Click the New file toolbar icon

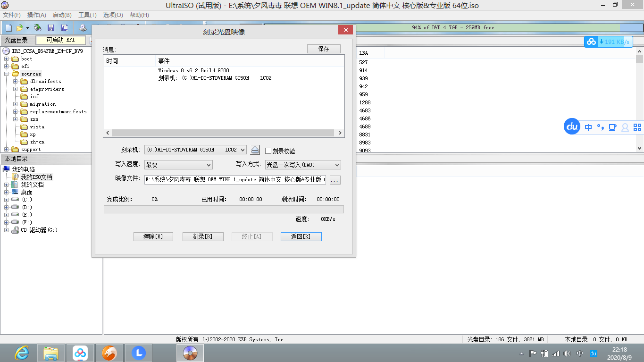[x=8, y=28]
